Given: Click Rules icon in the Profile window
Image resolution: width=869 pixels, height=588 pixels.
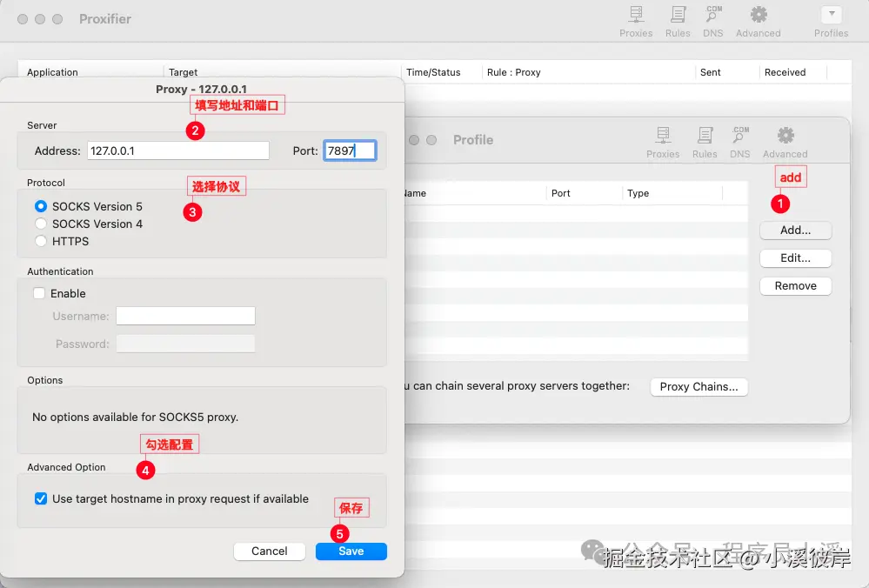Looking at the screenshot, I should (x=705, y=143).
